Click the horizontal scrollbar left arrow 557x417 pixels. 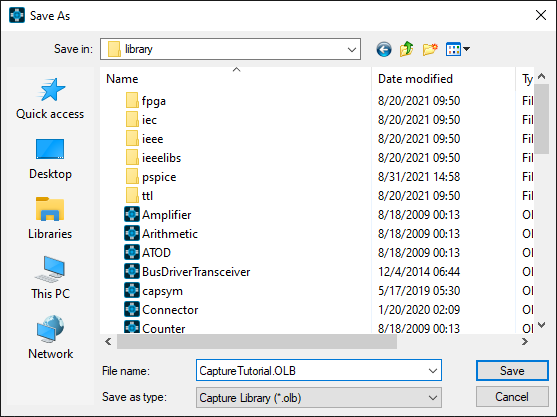tap(108, 342)
